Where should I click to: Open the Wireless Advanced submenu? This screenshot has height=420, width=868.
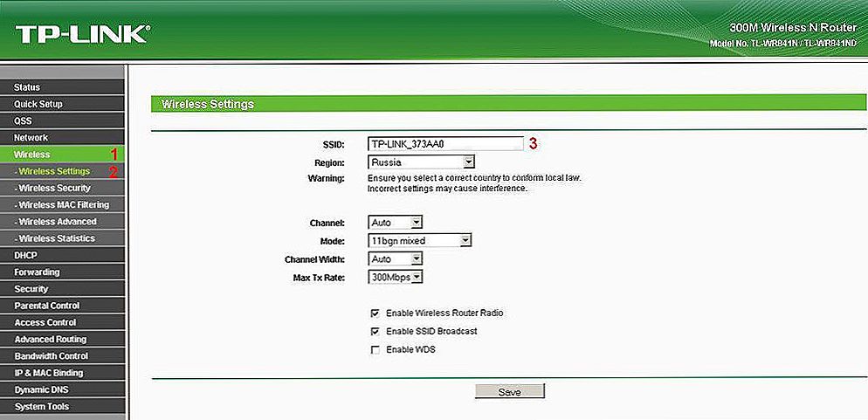(x=62, y=221)
